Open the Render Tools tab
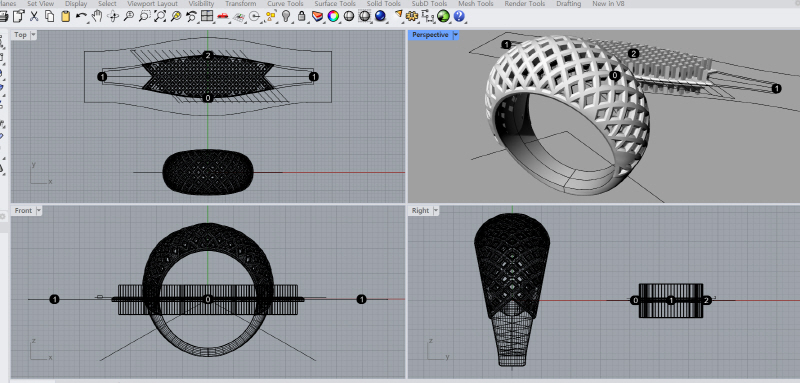 coord(525,4)
